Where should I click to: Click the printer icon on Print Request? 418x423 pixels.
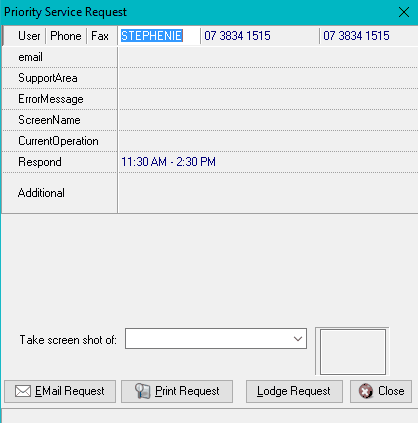click(143, 391)
